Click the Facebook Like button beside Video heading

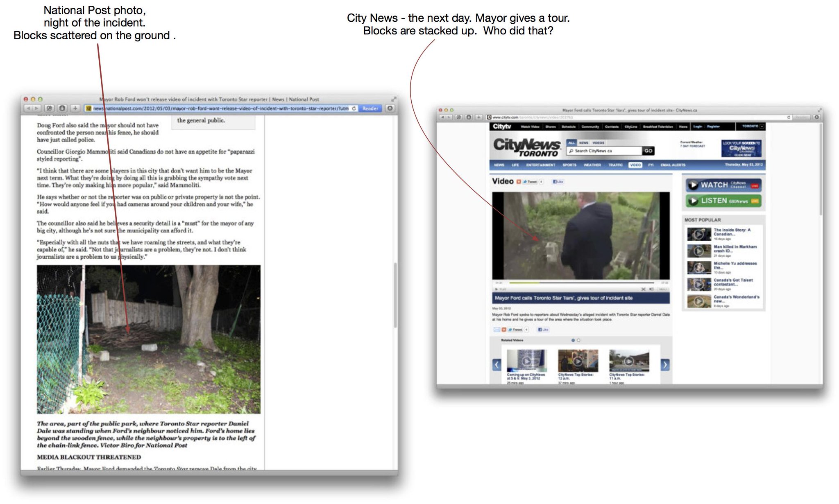558,182
